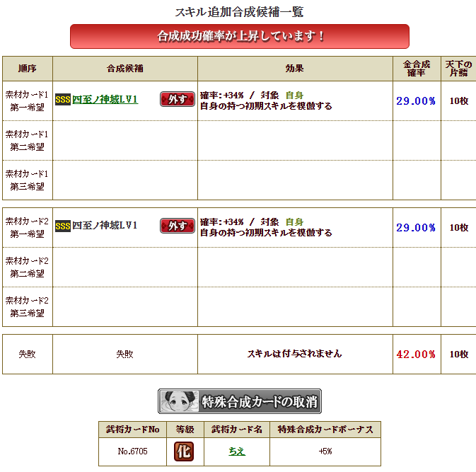Click the red 合成成功確率が上昇しています banner
476x472 pixels.
[240, 37]
